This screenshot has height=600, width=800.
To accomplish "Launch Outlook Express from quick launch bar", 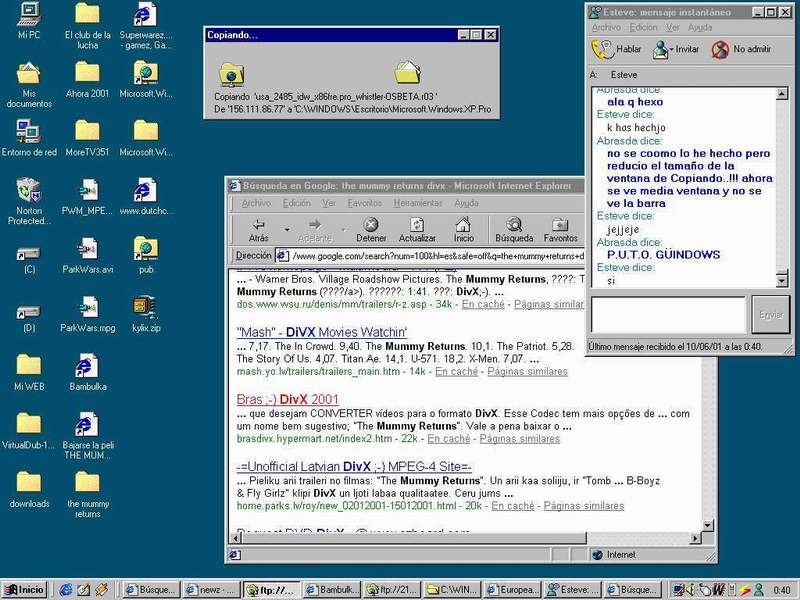I will tap(84, 590).
